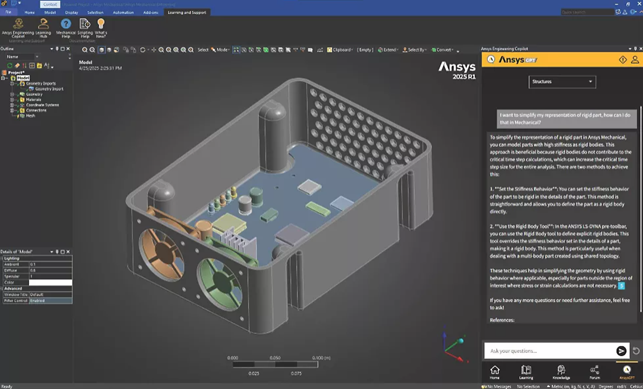Switch to the Display ribbon tab
This screenshot has width=643, height=389.
tap(71, 12)
